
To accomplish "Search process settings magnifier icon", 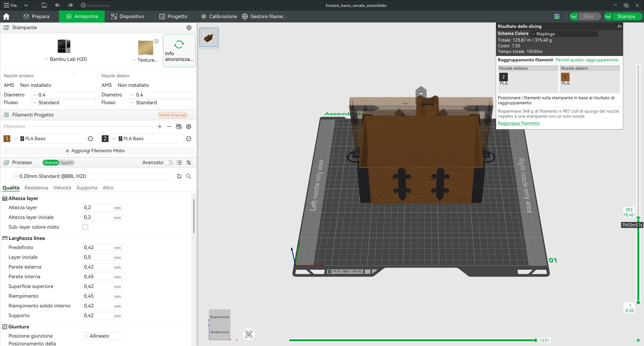I will pyautogui.click(x=189, y=176).
